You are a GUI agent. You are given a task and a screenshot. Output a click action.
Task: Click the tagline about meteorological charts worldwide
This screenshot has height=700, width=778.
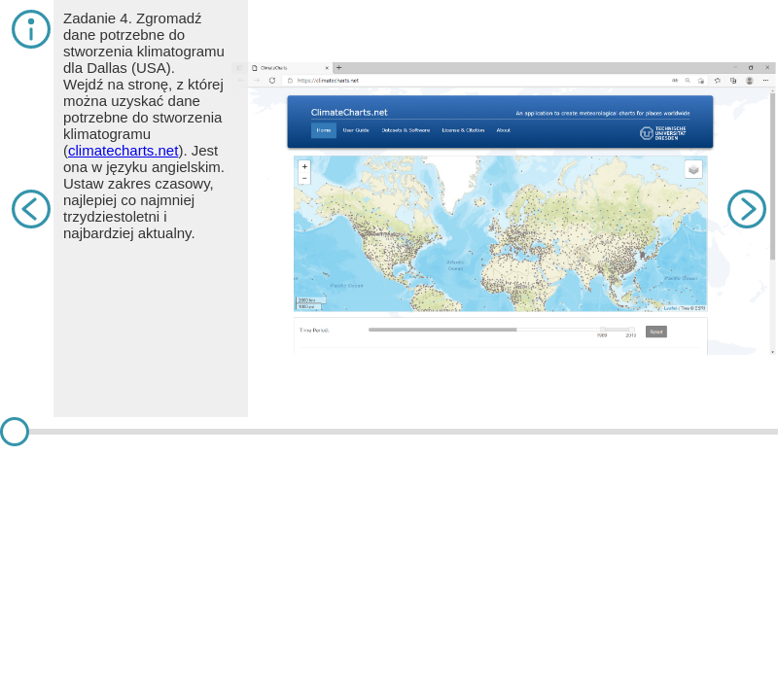(602, 113)
